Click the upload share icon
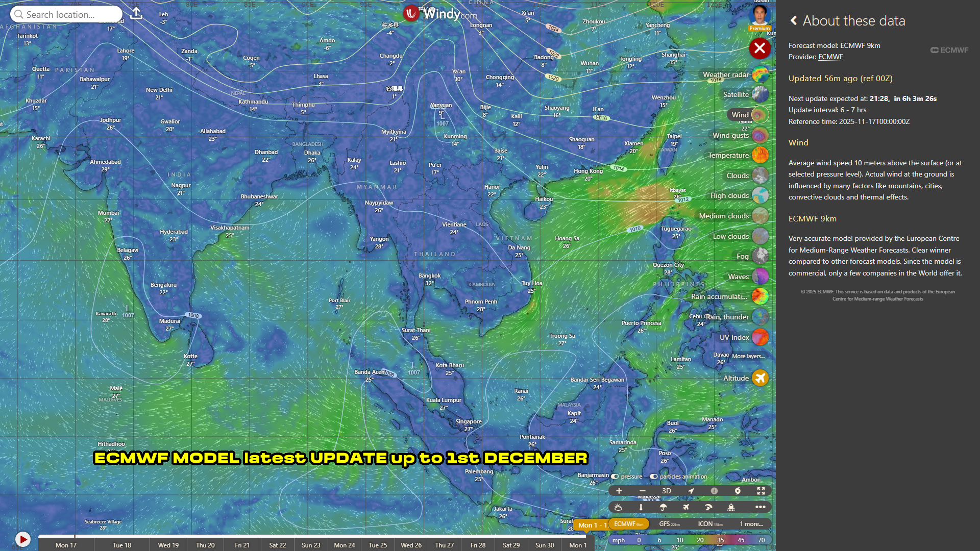This screenshot has height=551, width=980. [x=136, y=13]
